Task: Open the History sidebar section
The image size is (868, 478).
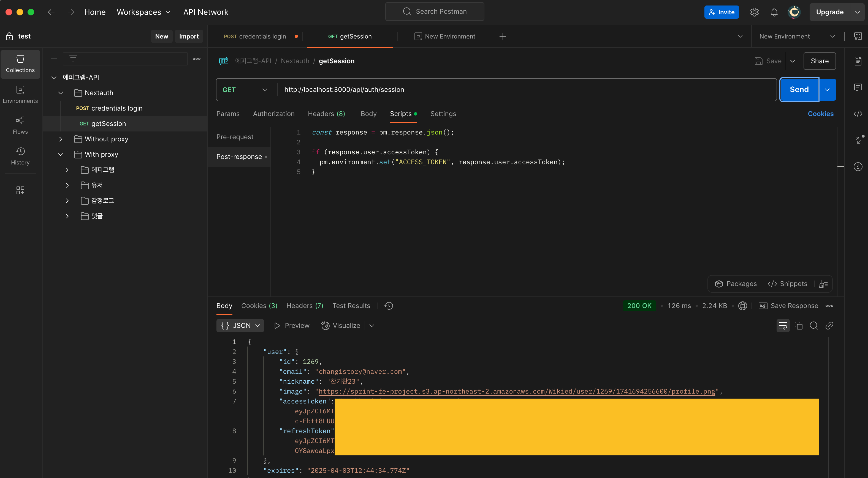Action: point(20,156)
